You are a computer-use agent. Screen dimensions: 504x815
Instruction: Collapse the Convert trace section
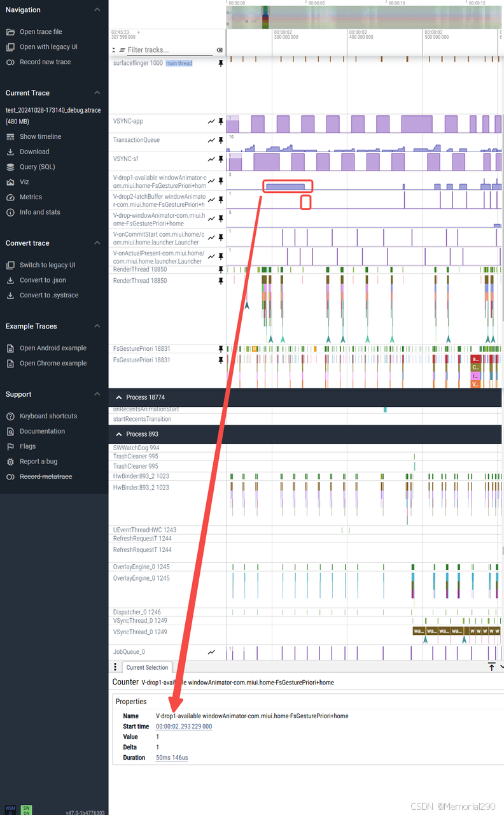click(97, 243)
